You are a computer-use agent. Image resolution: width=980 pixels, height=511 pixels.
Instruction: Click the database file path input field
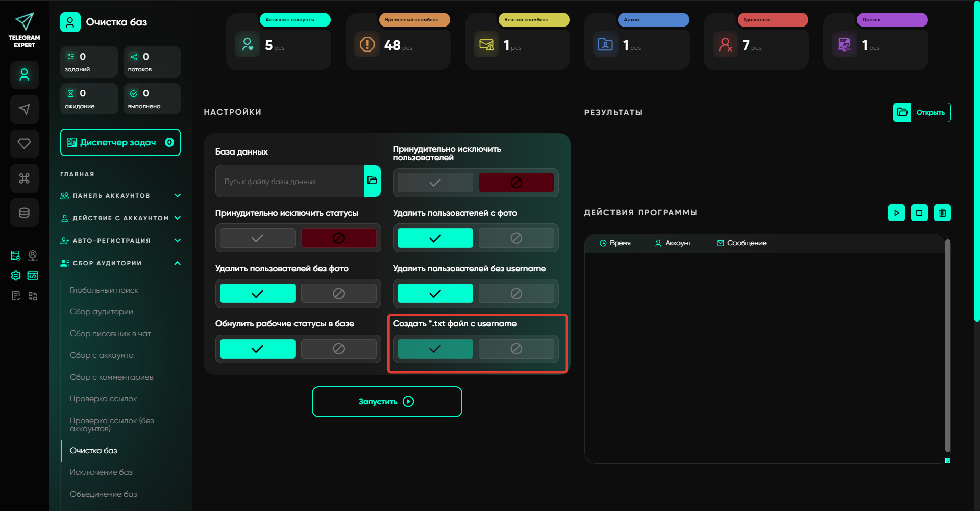(x=290, y=182)
